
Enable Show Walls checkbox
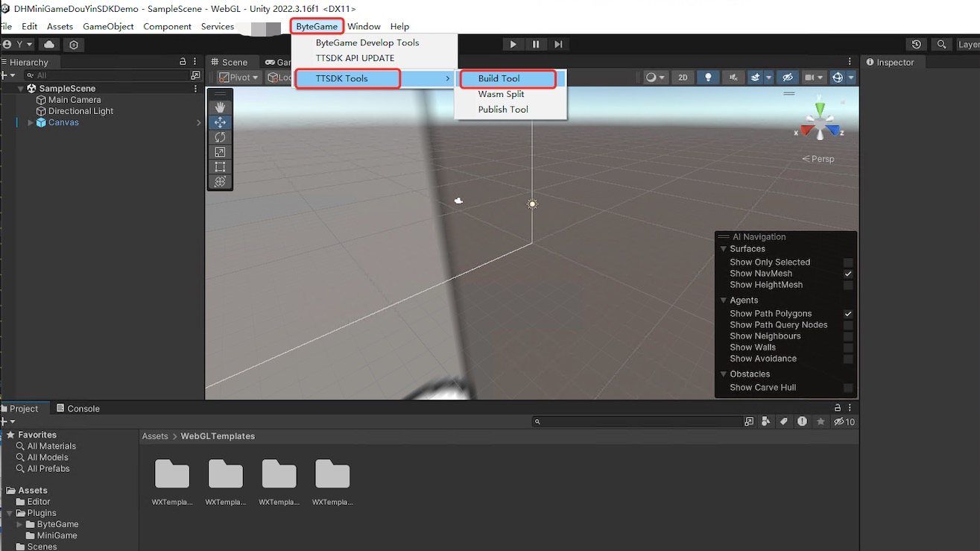(848, 347)
